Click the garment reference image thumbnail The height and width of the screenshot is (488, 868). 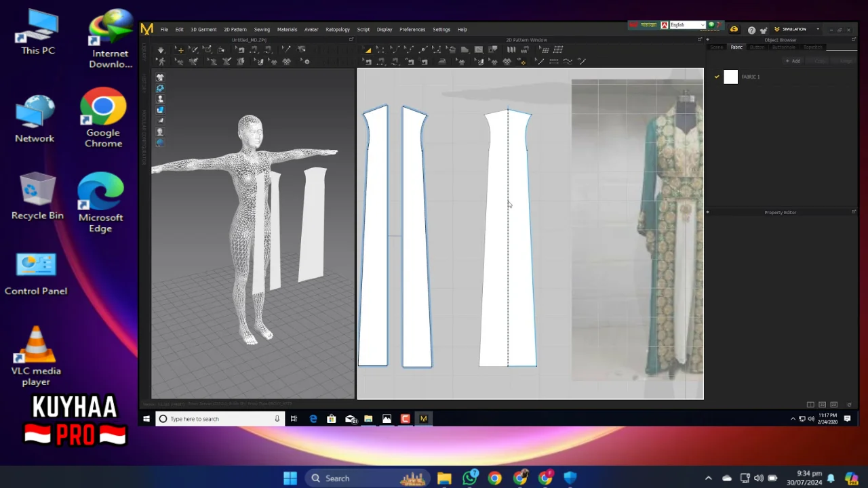637,230
